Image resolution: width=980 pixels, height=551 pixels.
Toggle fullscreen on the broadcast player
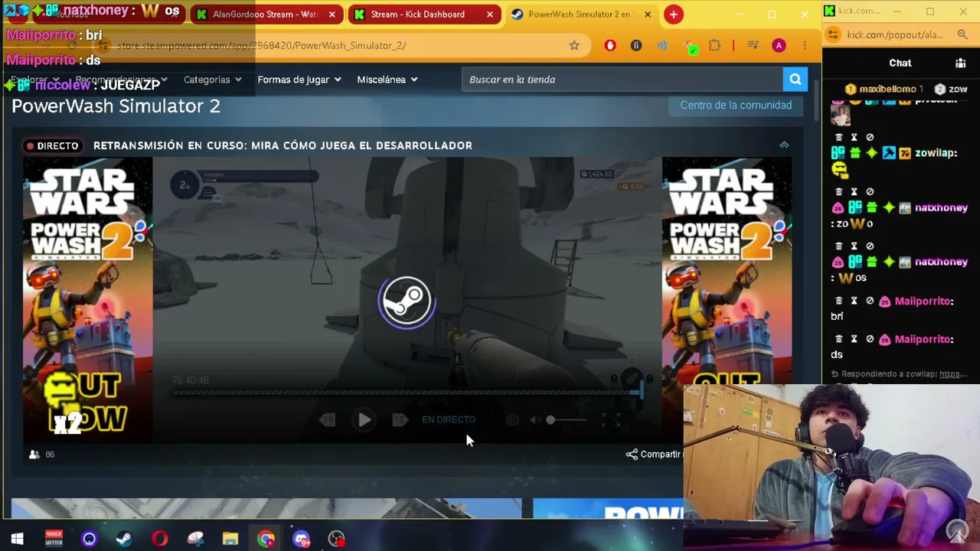pyautogui.click(x=610, y=419)
